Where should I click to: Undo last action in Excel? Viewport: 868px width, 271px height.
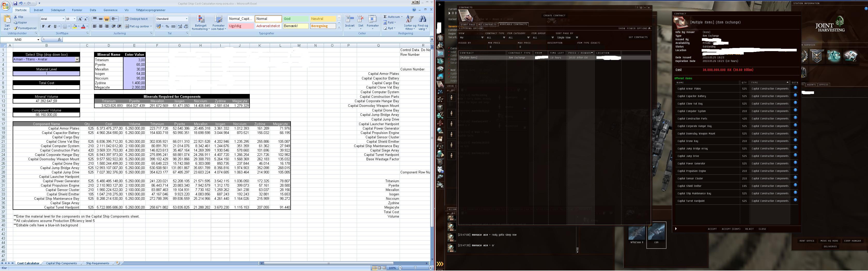click(x=21, y=3)
